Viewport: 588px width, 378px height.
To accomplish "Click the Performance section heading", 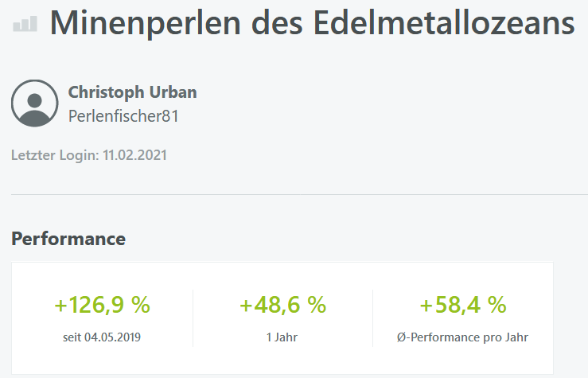I will click(68, 238).
